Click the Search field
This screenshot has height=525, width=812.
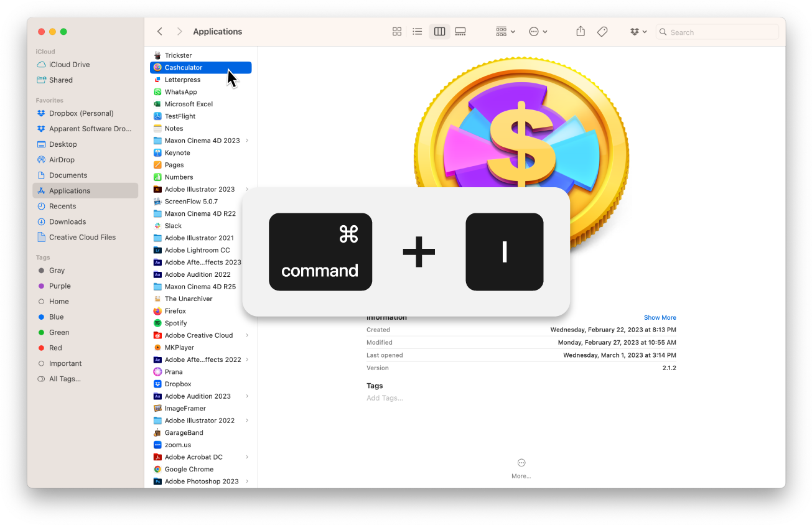(717, 32)
